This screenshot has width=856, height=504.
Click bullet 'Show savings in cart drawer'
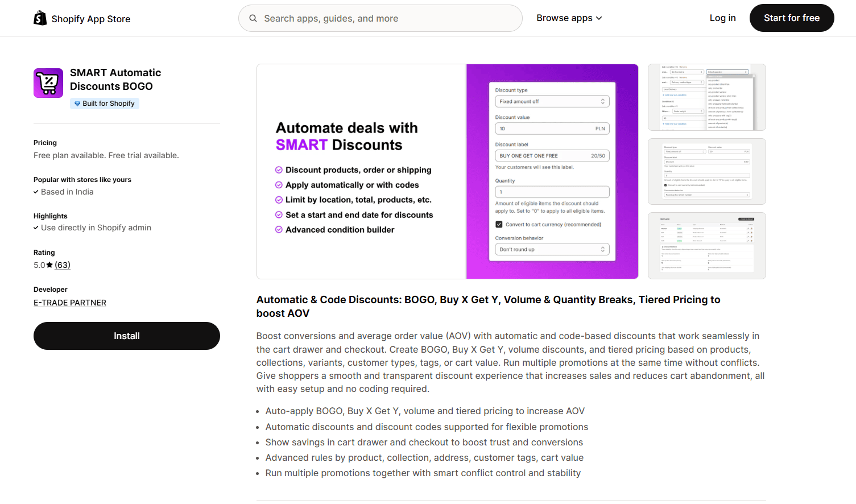[424, 443]
